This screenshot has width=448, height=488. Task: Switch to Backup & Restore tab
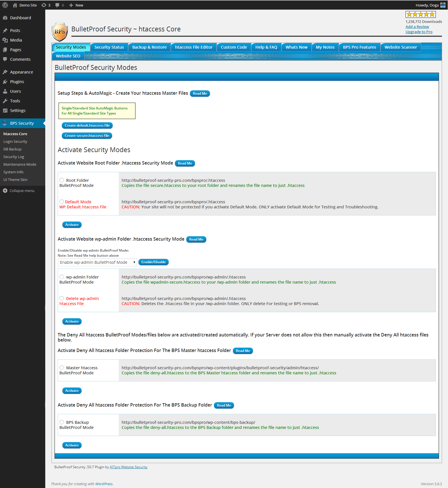coord(149,47)
